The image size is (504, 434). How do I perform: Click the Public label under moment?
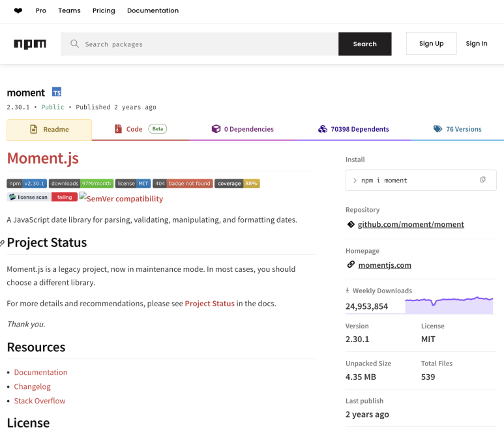tap(53, 108)
